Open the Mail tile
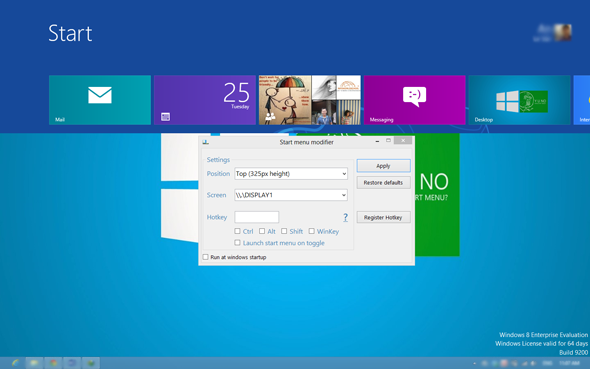Viewport: 590px width, 369px height. coord(100,100)
